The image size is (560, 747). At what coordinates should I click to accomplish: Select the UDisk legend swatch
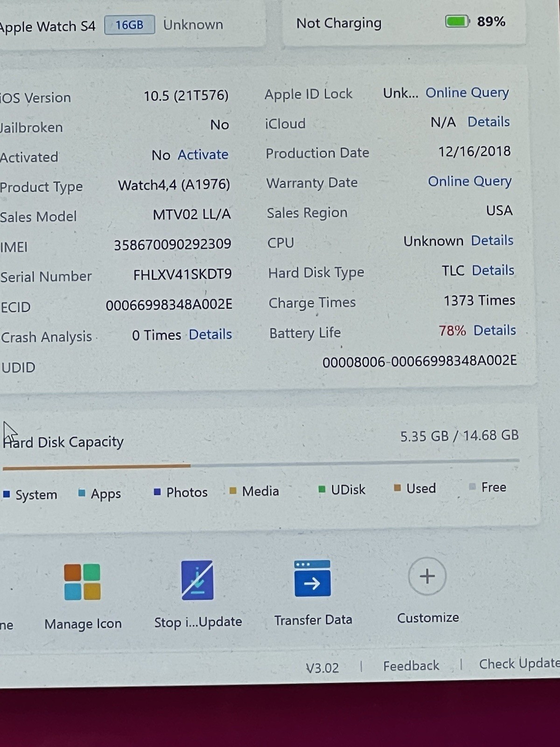coord(322,489)
